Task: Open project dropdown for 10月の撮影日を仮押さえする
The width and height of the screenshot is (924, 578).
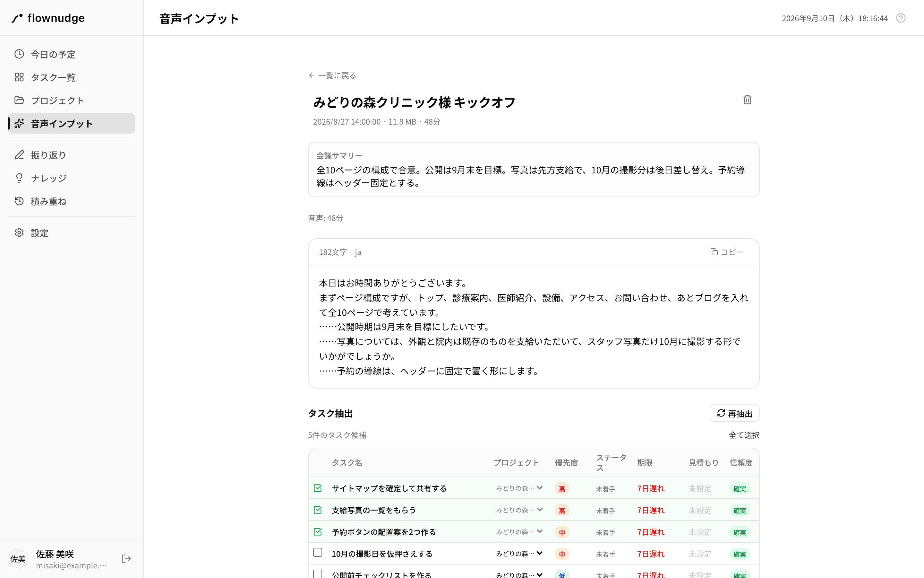Action: 519,554
